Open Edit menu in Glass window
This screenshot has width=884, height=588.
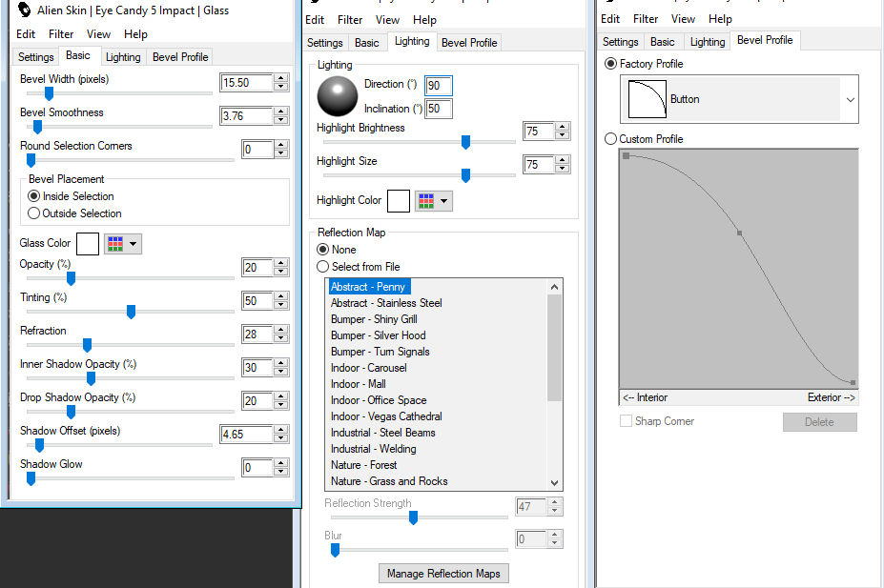tap(26, 33)
